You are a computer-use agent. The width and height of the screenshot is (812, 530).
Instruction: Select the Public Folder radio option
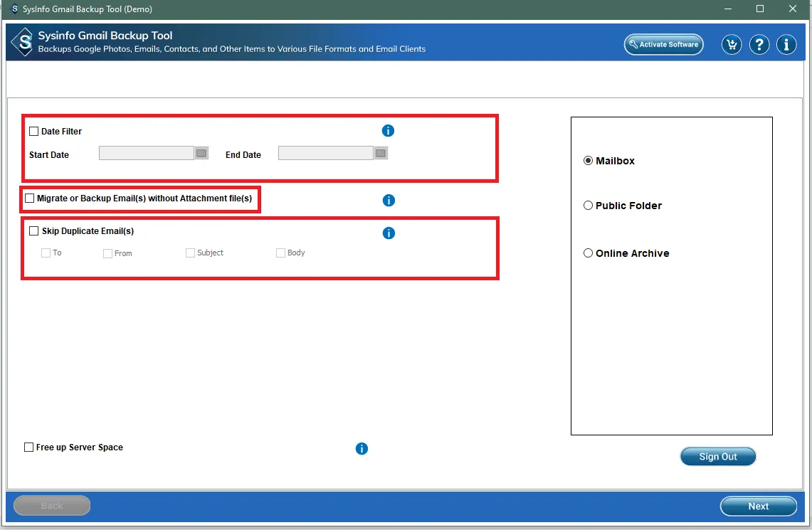tap(589, 206)
